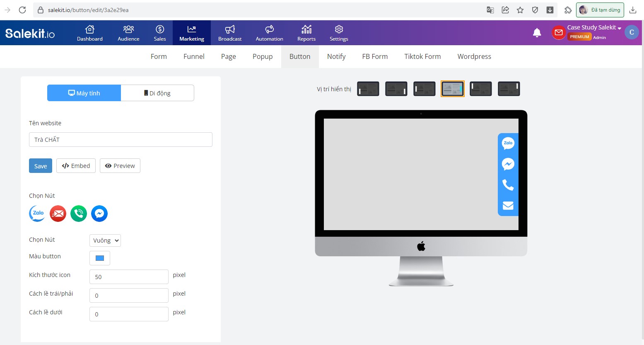Screen dimensions: 644x345
Task: Click the PREMIUM badge
Action: 579,37
